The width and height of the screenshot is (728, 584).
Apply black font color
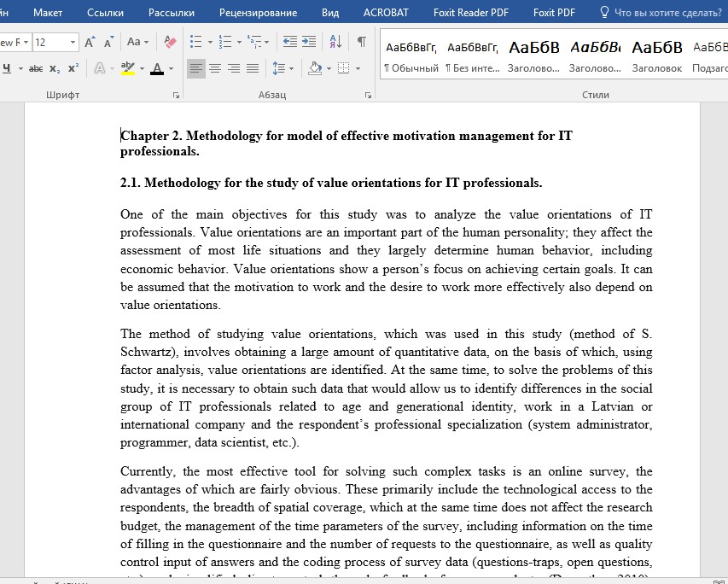click(x=157, y=69)
